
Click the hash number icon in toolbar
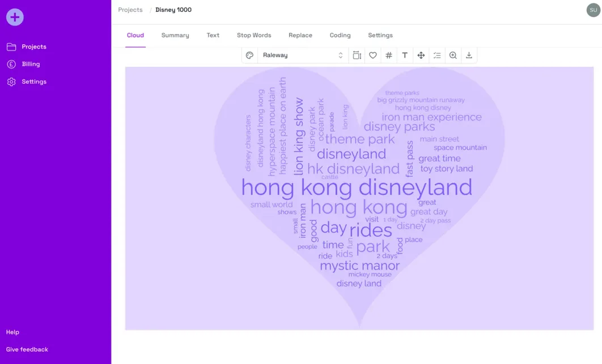[x=389, y=55]
